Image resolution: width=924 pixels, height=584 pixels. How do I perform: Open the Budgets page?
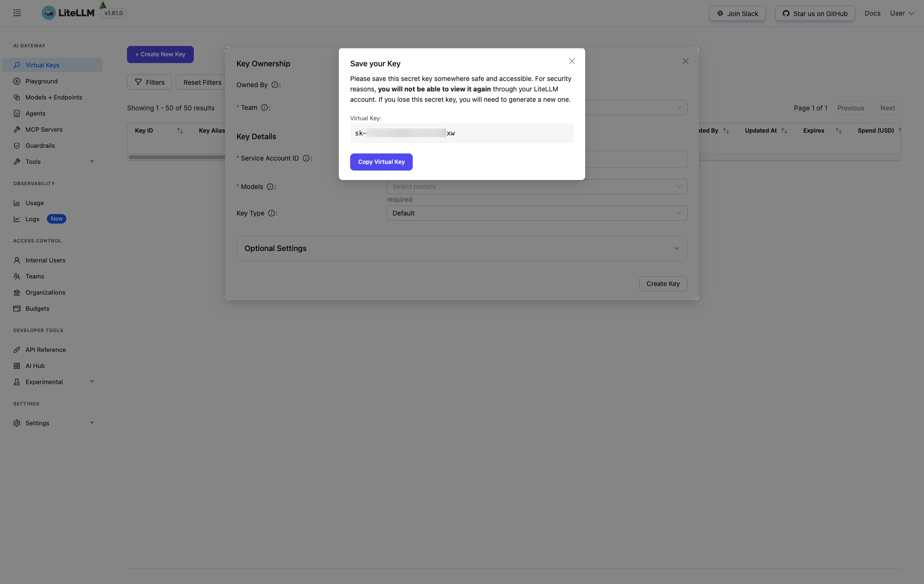click(37, 308)
